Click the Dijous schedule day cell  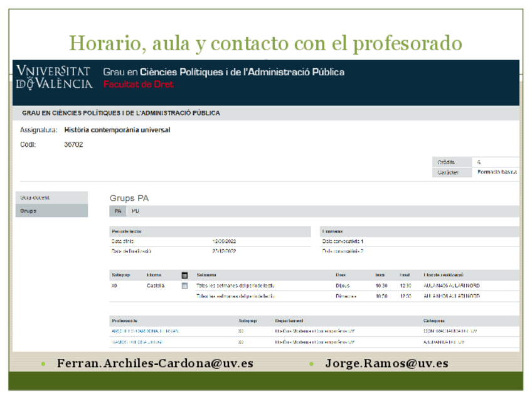click(x=343, y=285)
